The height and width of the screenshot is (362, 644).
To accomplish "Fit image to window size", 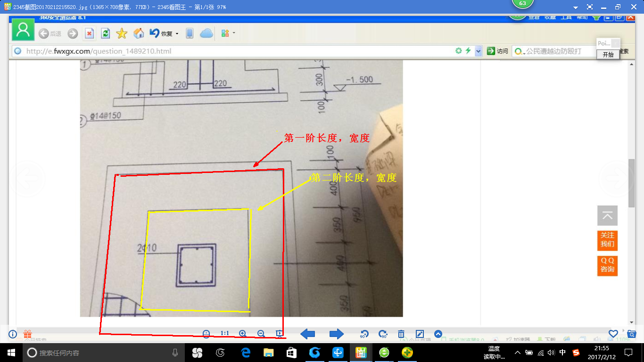I will tap(206, 334).
